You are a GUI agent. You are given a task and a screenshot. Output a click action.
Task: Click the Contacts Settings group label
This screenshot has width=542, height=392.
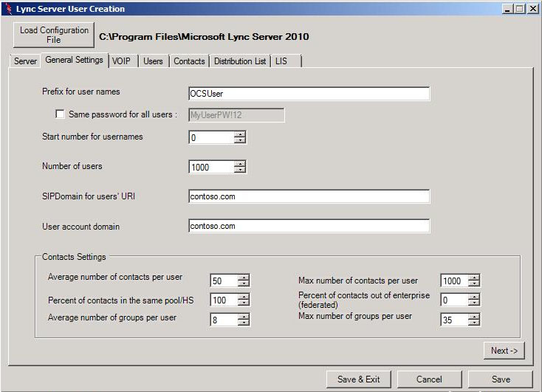coord(74,257)
